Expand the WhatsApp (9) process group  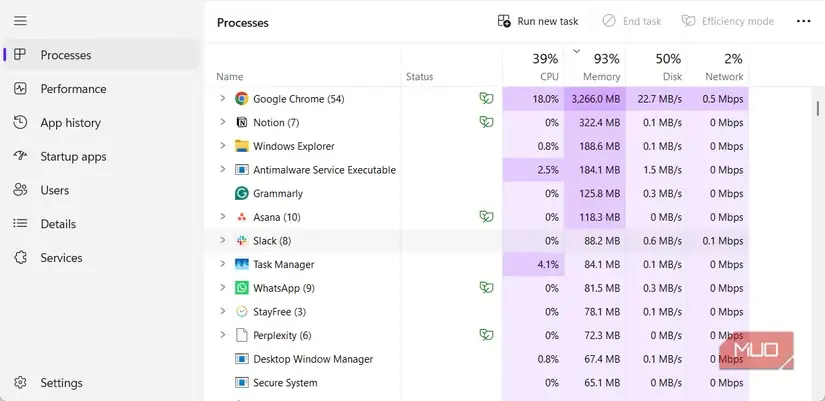[x=223, y=287]
